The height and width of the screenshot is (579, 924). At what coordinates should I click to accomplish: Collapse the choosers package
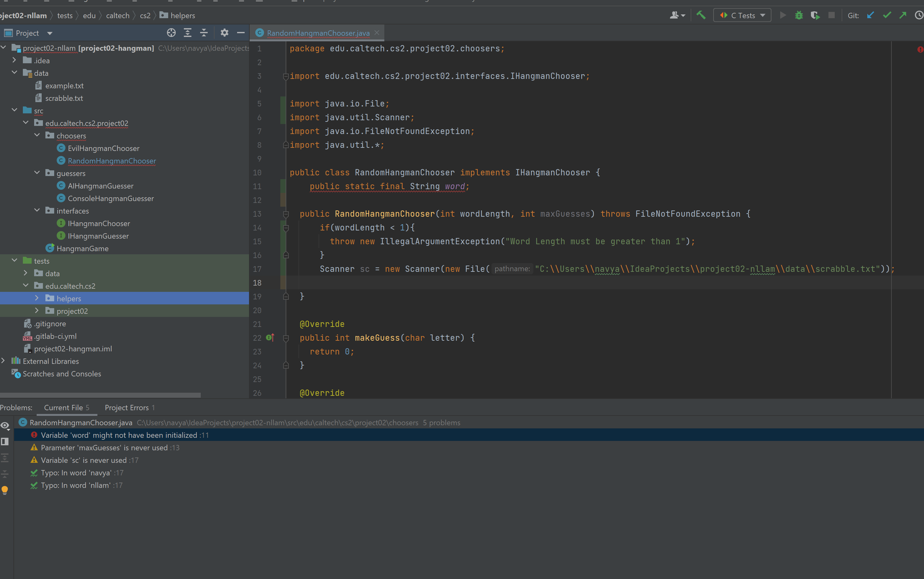click(x=37, y=135)
